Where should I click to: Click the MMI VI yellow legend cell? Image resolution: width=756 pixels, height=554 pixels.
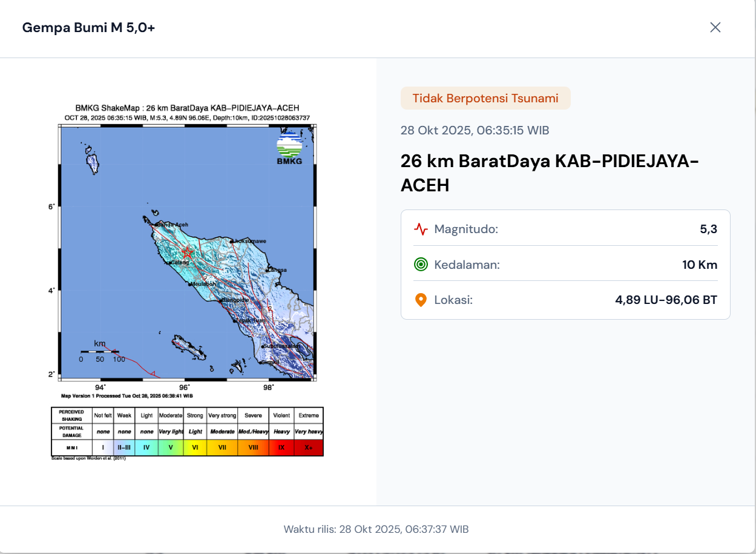point(195,447)
